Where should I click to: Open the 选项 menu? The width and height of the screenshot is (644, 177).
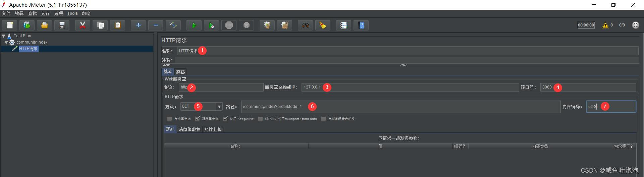coord(58,13)
